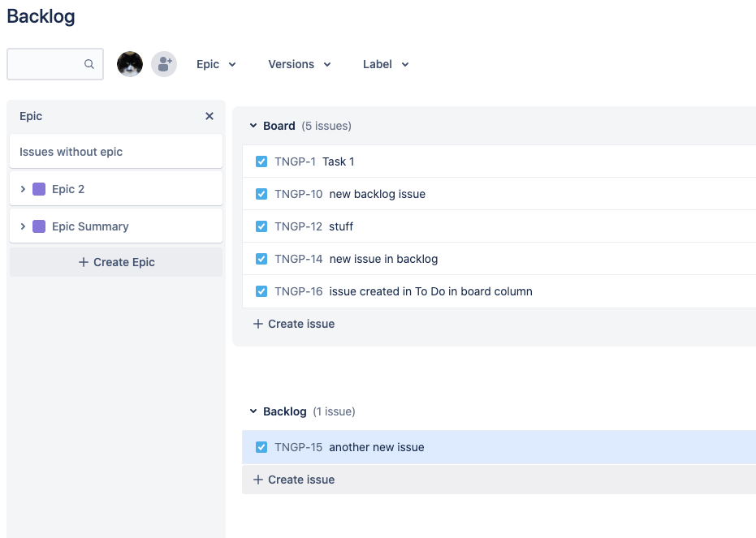This screenshot has height=538, width=756.
Task: Click the task type icon for TNGP-14
Action: point(261,259)
